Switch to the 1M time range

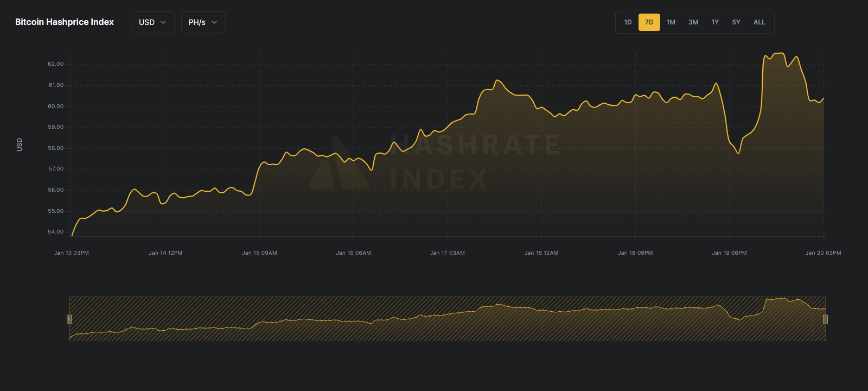click(x=671, y=22)
